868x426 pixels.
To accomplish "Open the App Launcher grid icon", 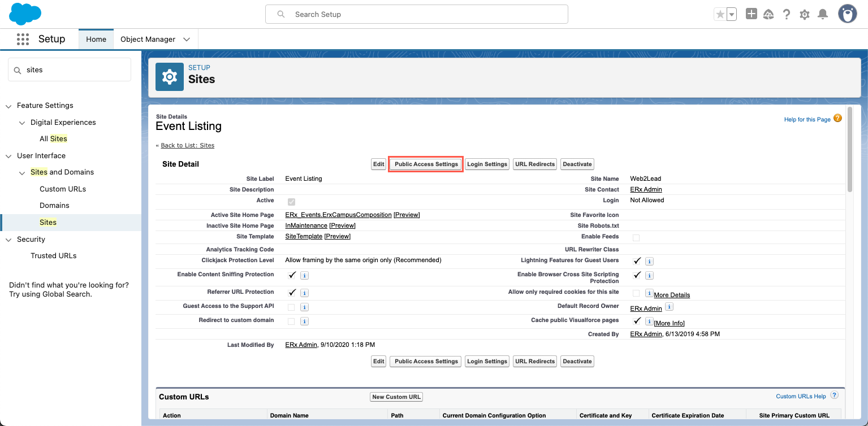I will 23,39.
